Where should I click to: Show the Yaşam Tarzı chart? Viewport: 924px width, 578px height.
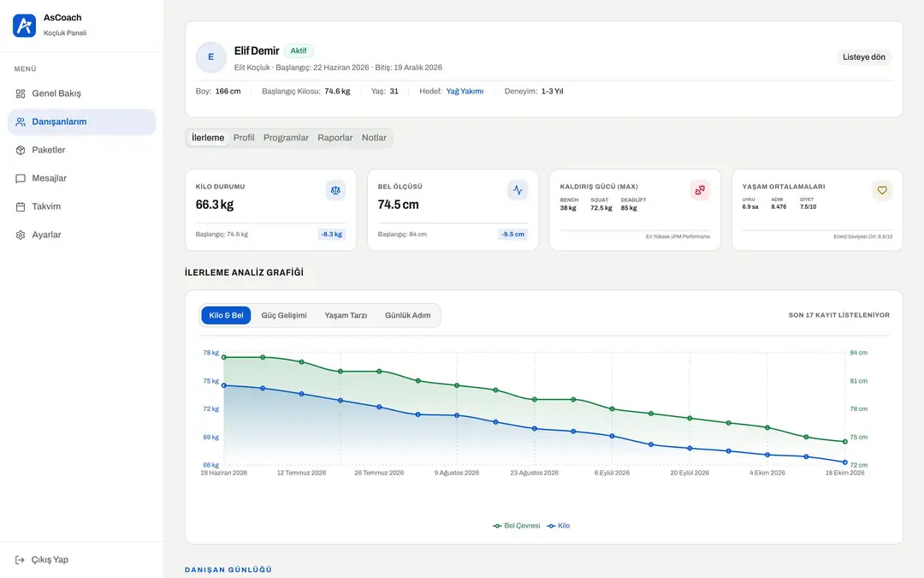pyautogui.click(x=346, y=315)
